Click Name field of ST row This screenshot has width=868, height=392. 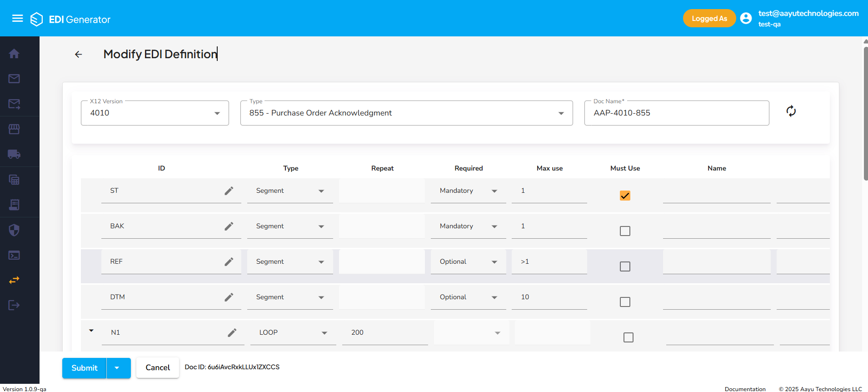[x=717, y=191]
